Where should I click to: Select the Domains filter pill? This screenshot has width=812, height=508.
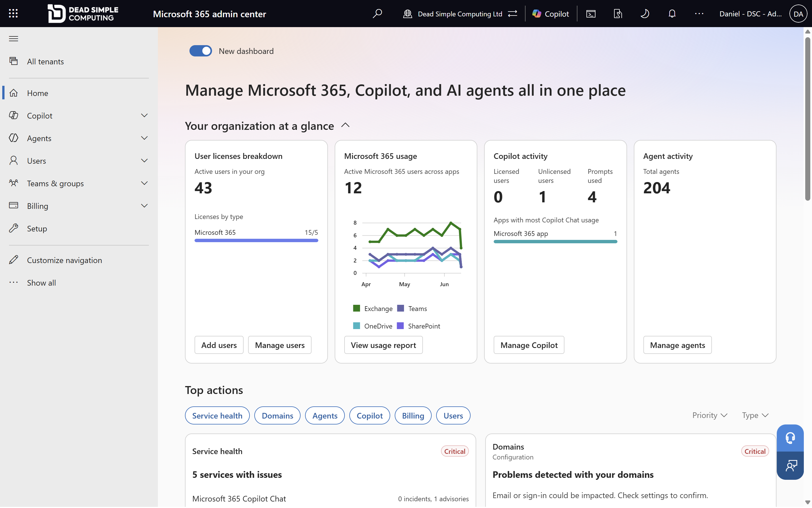[x=277, y=416]
